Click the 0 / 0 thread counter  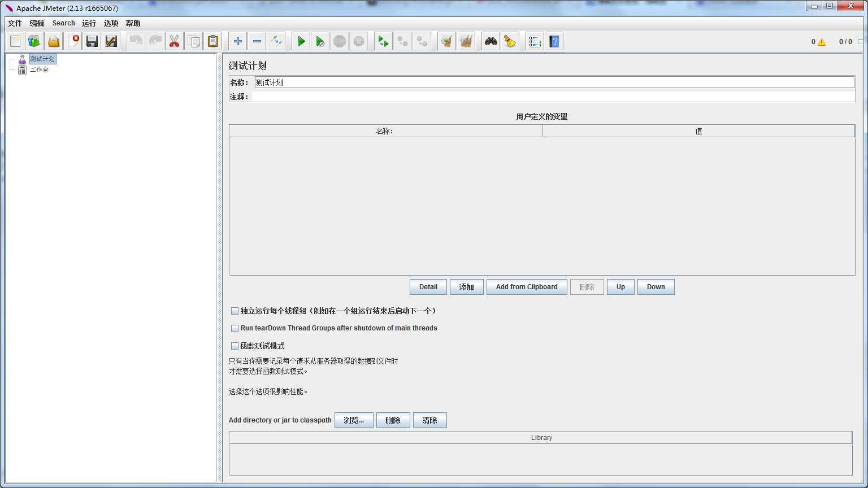tap(845, 42)
